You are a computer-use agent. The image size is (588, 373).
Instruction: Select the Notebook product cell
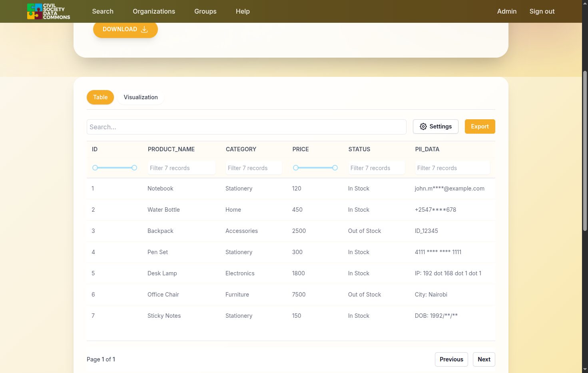pos(160,189)
